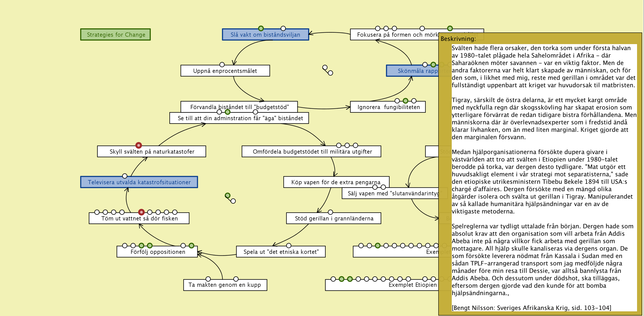This screenshot has width=644, height=316.
Task: Click the Beskrivning description text panel
Action: 543,175
